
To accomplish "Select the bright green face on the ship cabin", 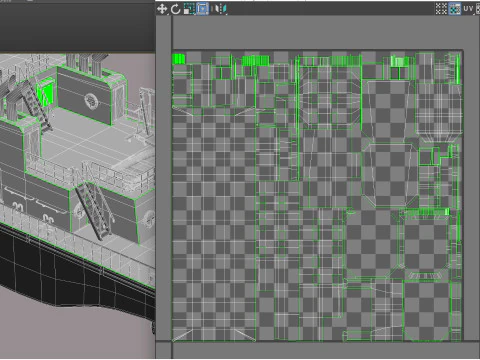I will tap(46, 92).
